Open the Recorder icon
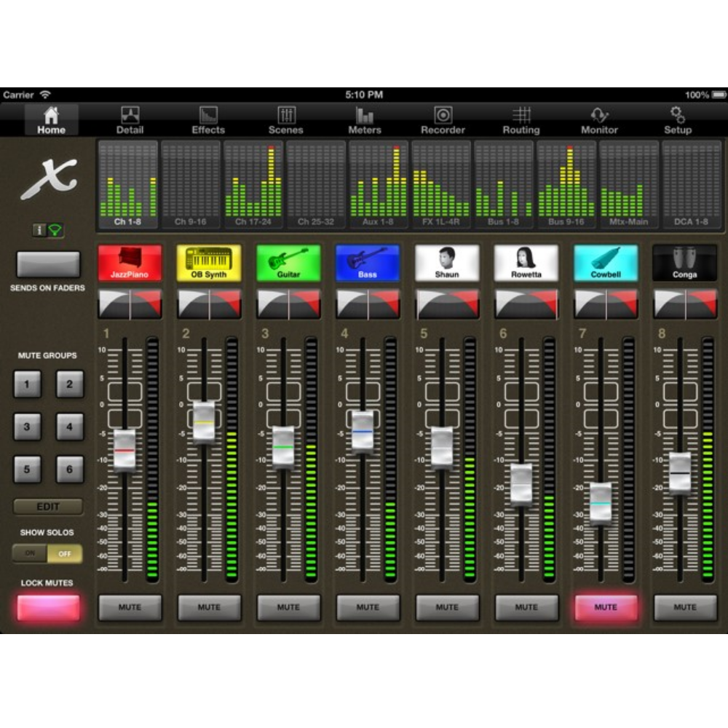Viewport: 728px width, 728px height. click(x=443, y=116)
